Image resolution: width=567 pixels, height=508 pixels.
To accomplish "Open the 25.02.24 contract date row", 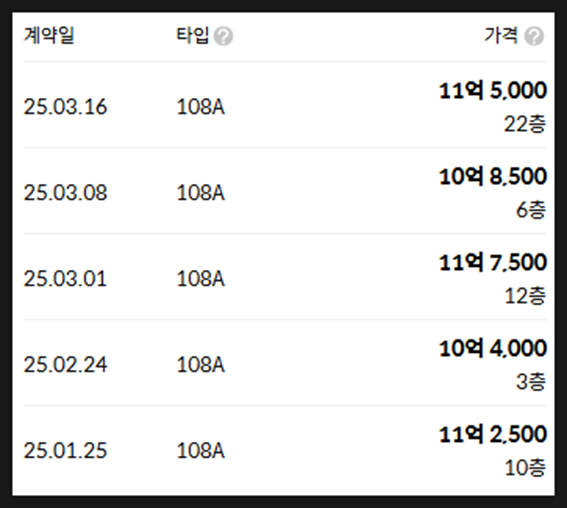I will [x=285, y=363].
